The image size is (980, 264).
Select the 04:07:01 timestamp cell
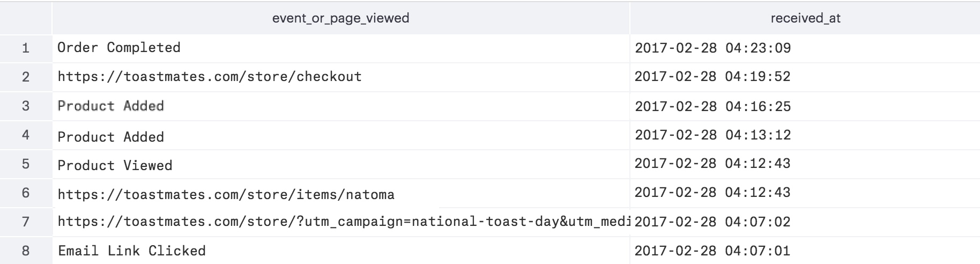(x=712, y=251)
